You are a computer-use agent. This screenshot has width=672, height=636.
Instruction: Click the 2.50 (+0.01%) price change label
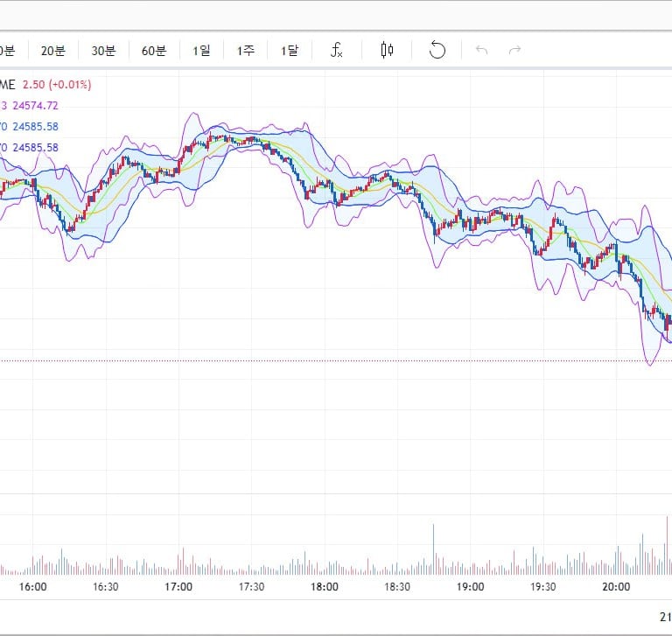[57, 84]
